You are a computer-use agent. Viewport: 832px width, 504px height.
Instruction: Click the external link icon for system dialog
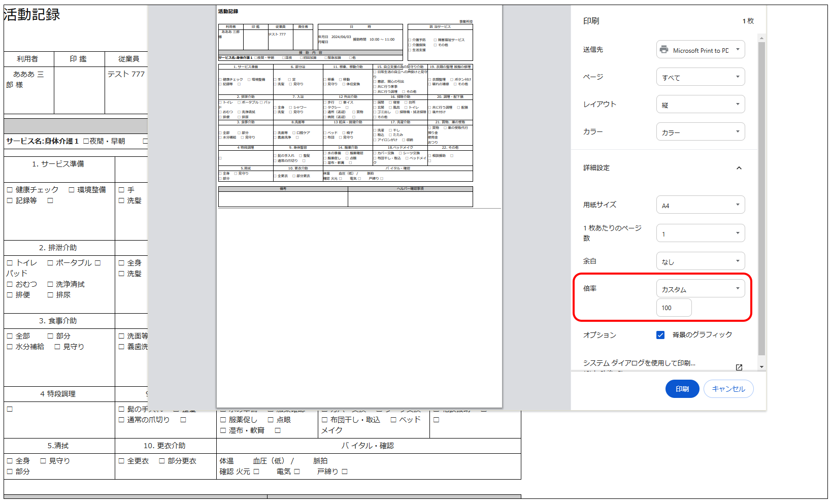pos(739,367)
